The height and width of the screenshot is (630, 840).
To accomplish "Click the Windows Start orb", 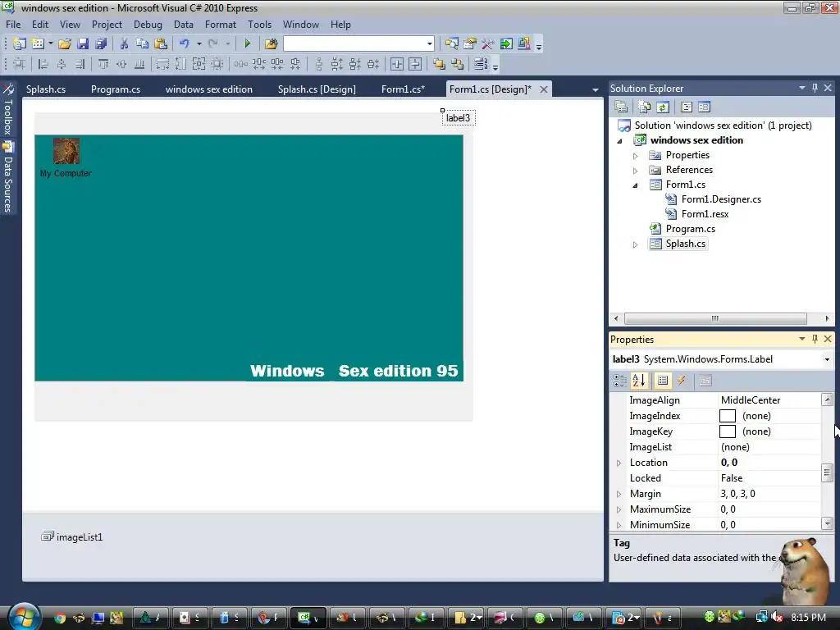I will coord(23,616).
